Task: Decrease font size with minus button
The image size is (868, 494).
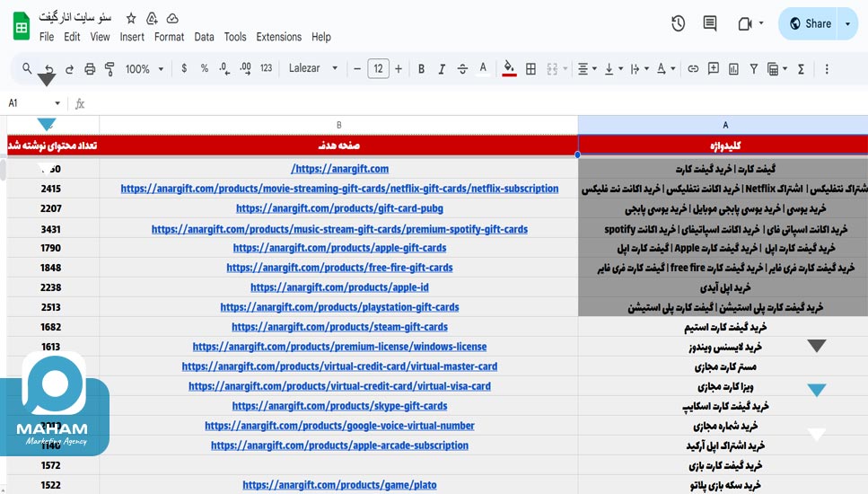Action: (x=357, y=68)
